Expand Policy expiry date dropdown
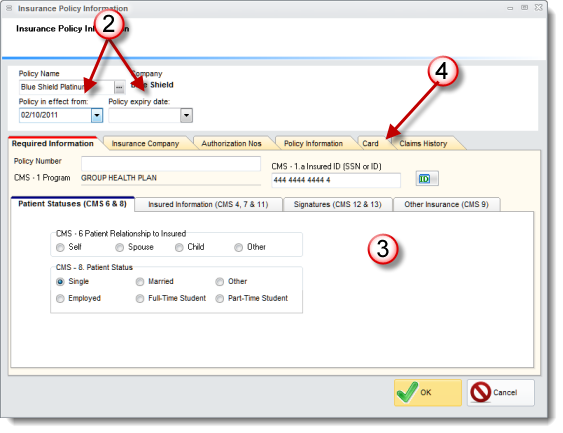The width and height of the screenshot is (563, 433). tap(186, 116)
